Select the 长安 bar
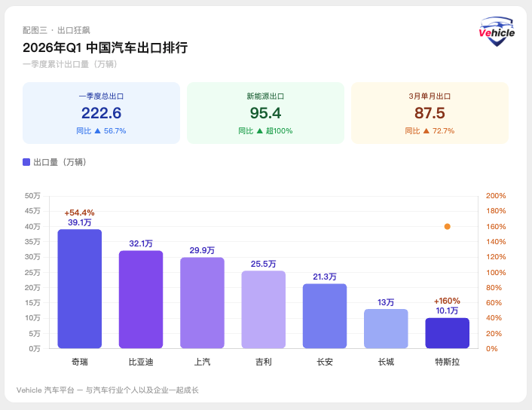Viewport: 532px width, 410px height. coord(325,316)
